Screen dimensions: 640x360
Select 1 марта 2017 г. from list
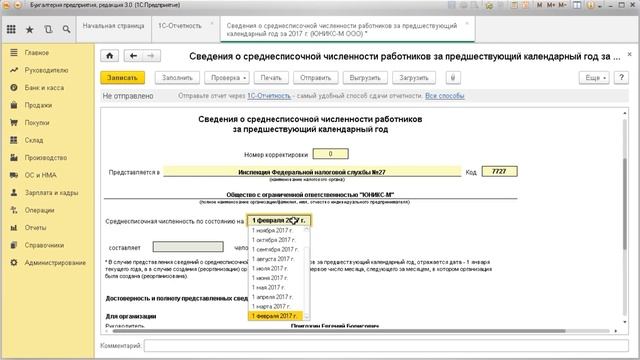coord(276,306)
